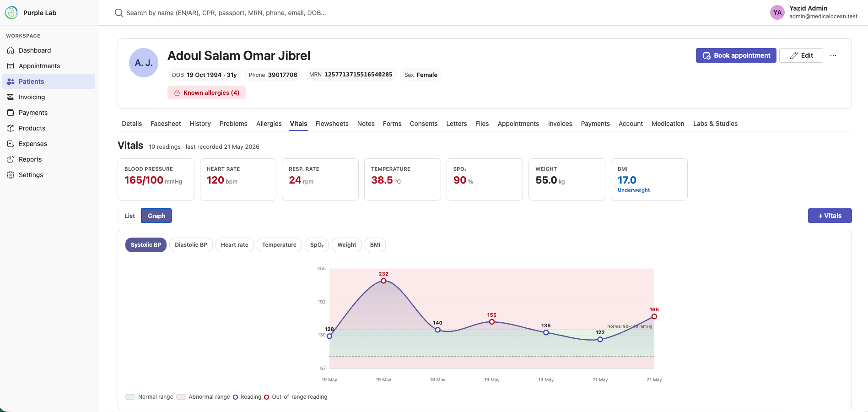Click the Normal range legend swatch
The image size is (868, 412).
tap(130, 397)
